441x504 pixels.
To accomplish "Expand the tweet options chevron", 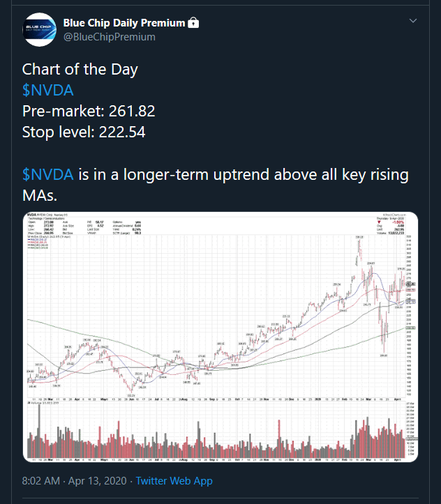I will point(412,21).
